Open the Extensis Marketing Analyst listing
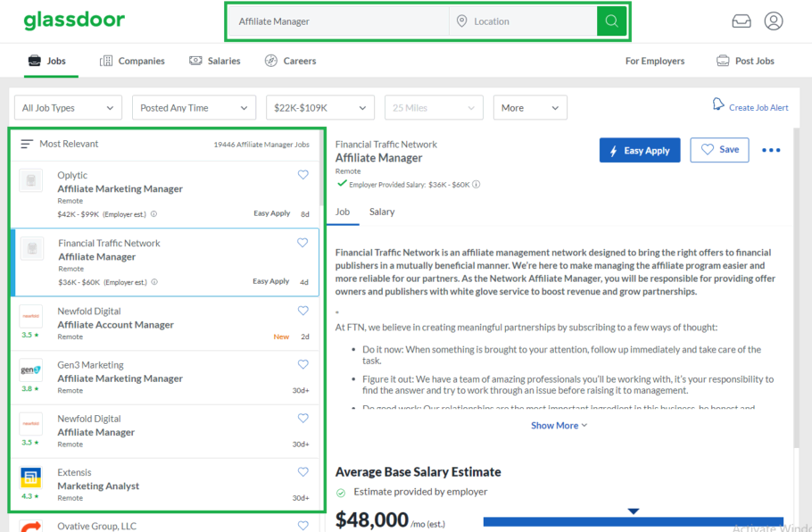The width and height of the screenshot is (812, 532). click(x=165, y=485)
